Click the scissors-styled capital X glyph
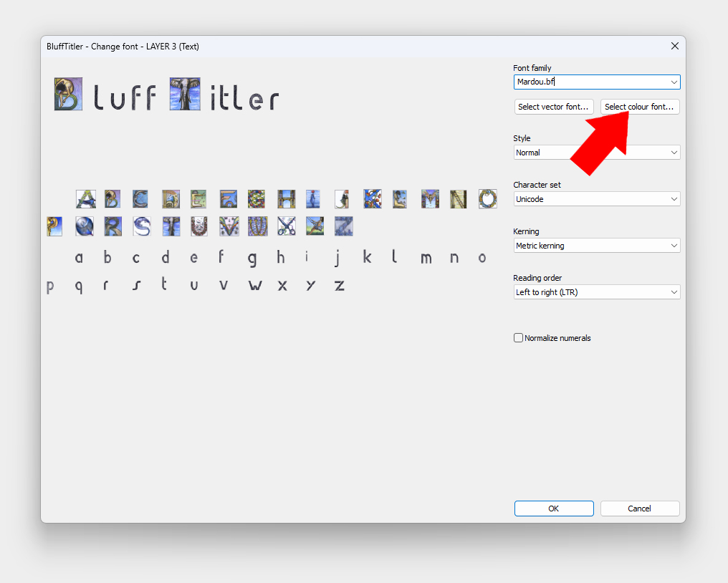Image resolution: width=728 pixels, height=583 pixels. coord(287,226)
